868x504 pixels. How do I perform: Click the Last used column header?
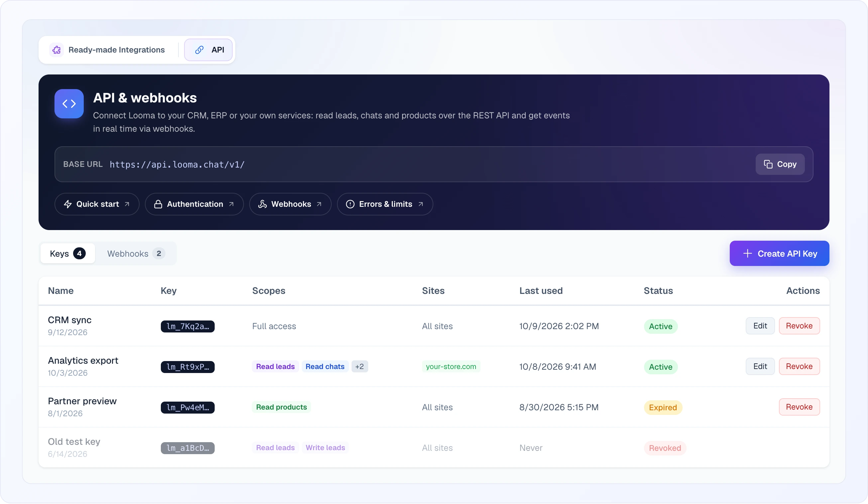[x=541, y=291]
